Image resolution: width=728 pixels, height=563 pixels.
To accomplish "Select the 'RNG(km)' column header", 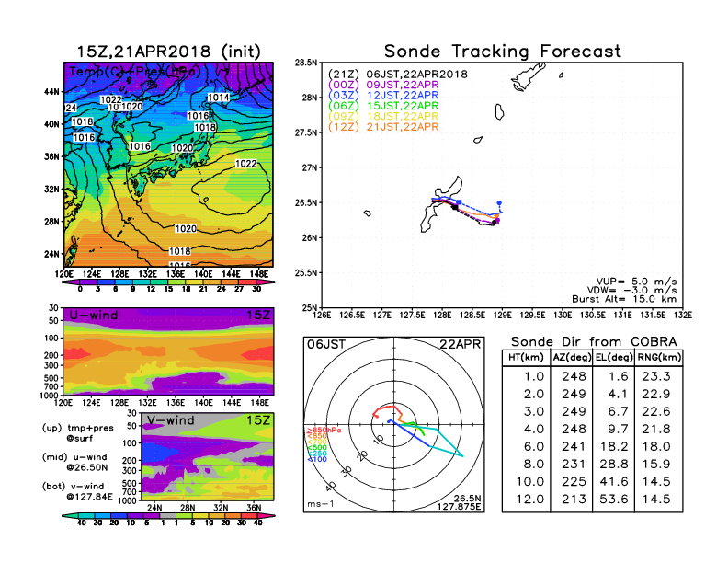I will [659, 358].
